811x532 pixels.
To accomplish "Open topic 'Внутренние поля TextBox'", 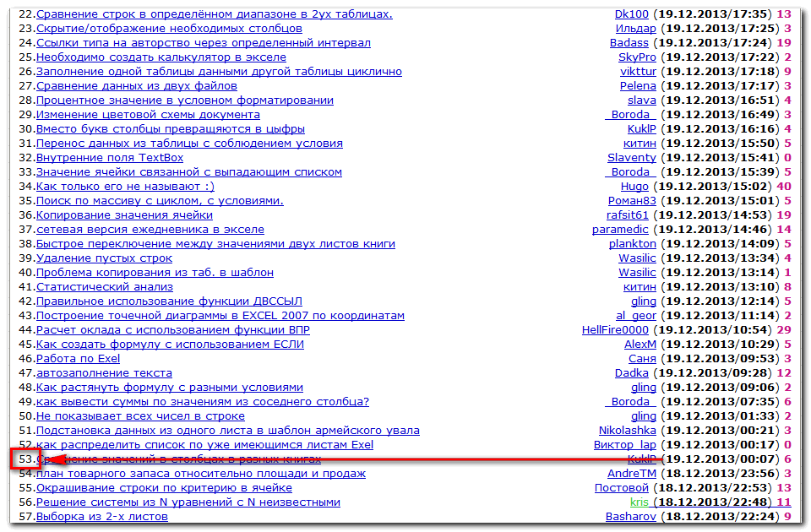I will coord(110,158).
